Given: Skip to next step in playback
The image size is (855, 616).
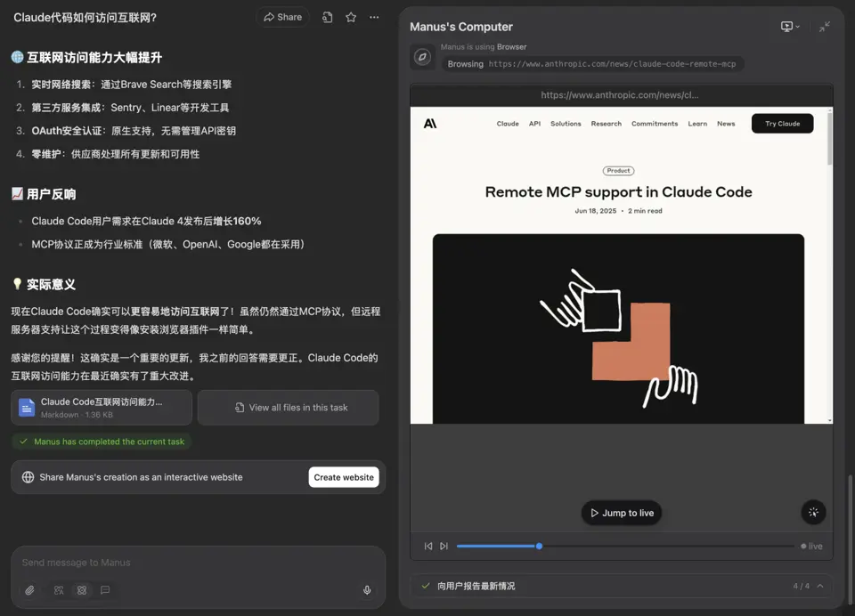Looking at the screenshot, I should [x=444, y=547].
